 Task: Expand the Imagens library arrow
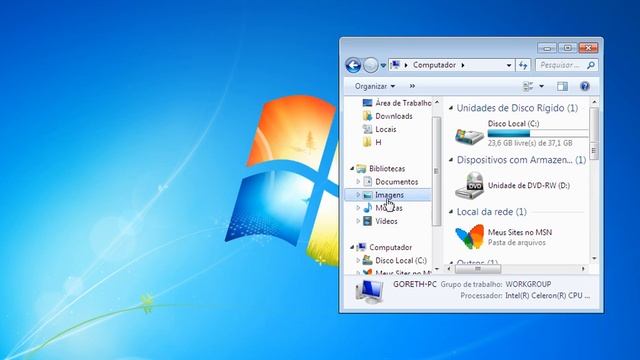[x=358, y=195]
